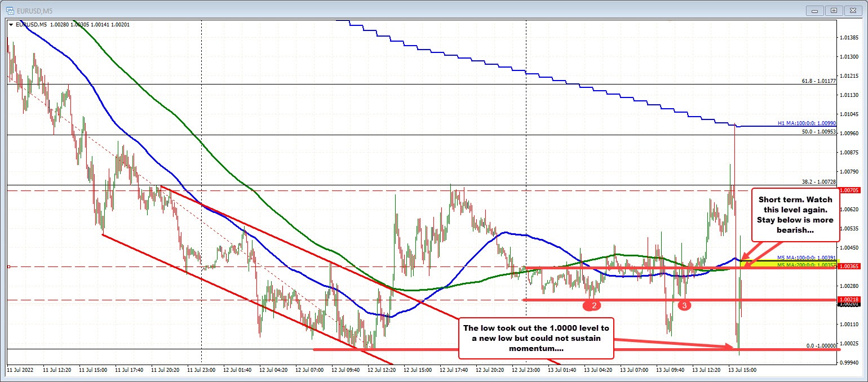The image size is (868, 382).
Task: Click the 13 Jul 01:40 time axis label
Action: (x=562, y=370)
